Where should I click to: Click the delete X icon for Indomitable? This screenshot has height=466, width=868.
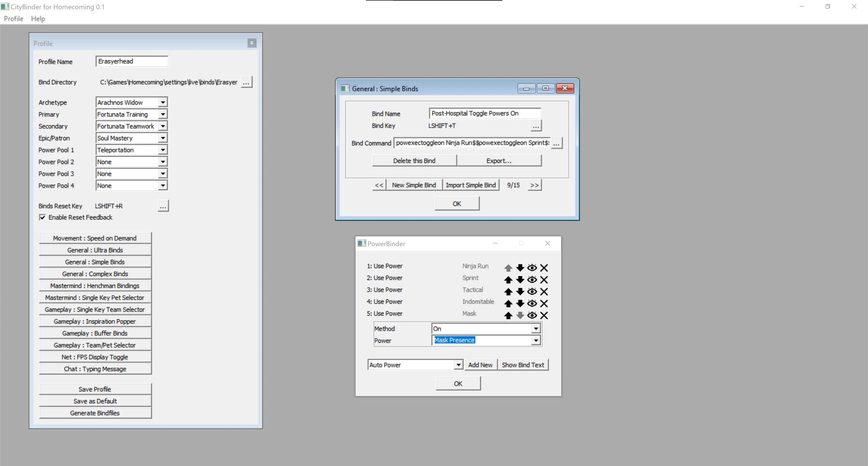[544, 303]
